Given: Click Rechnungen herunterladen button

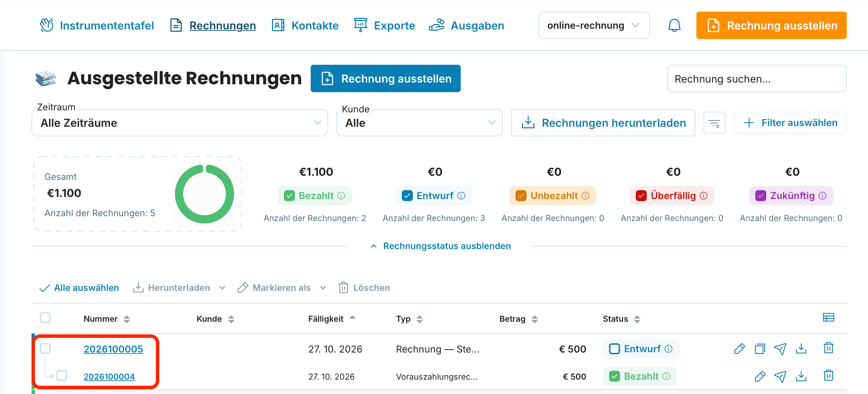Looking at the screenshot, I should point(603,123).
